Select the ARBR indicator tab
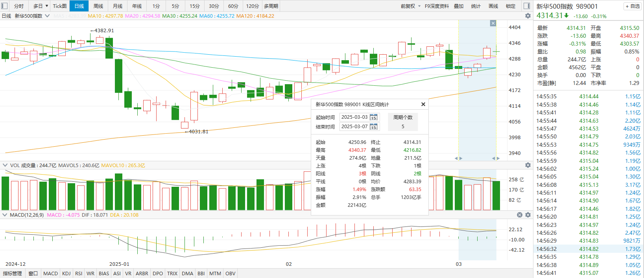Screen dimensions: 644x278 click(x=142, y=273)
